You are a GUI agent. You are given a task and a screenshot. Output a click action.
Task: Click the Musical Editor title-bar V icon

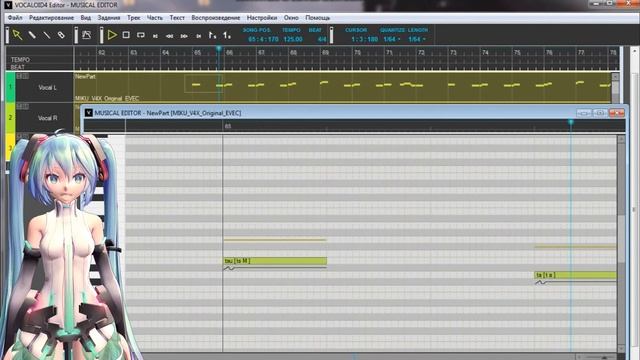click(x=89, y=113)
